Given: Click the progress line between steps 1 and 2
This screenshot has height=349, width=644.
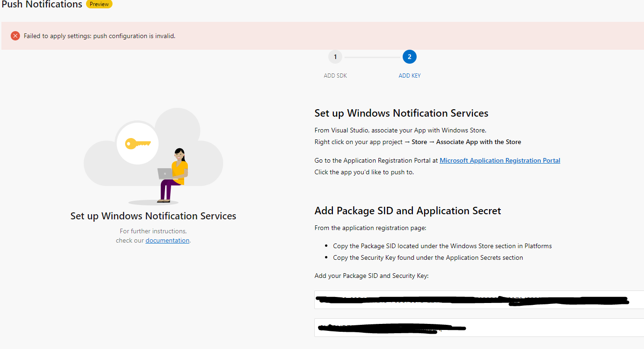Looking at the screenshot, I should tap(372, 56).
